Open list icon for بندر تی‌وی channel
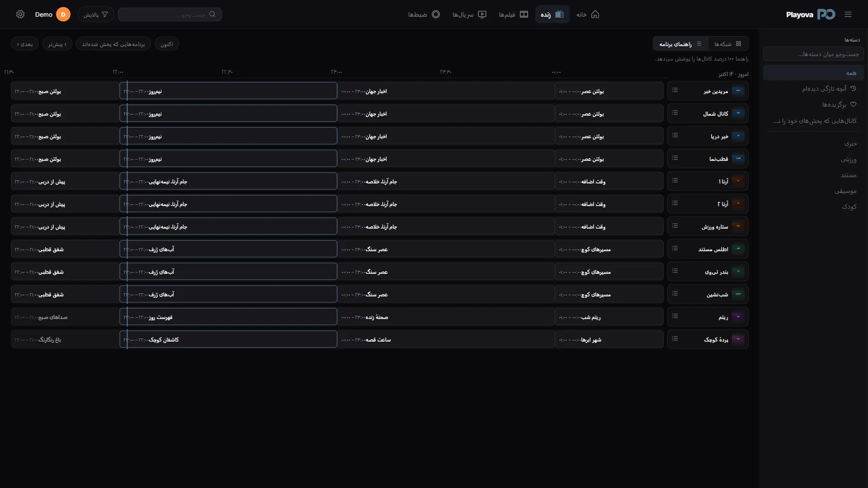 [x=675, y=271]
